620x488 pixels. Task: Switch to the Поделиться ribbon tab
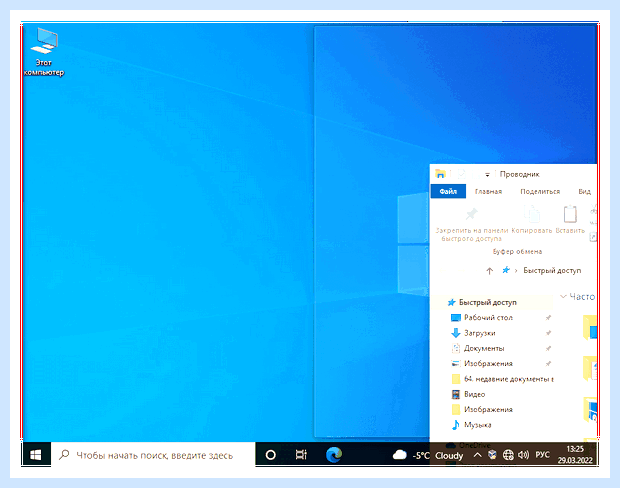[540, 191]
